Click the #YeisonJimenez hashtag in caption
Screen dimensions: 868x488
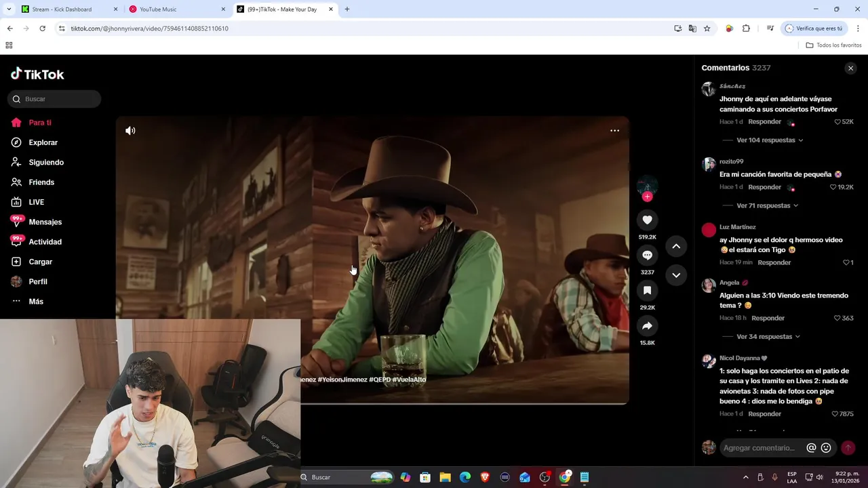point(342,380)
